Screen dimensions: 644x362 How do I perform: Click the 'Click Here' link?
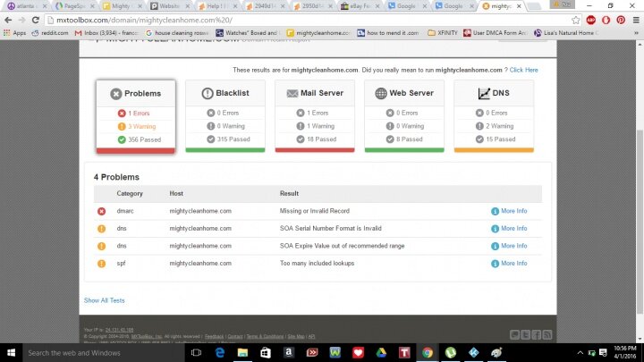pos(523,71)
